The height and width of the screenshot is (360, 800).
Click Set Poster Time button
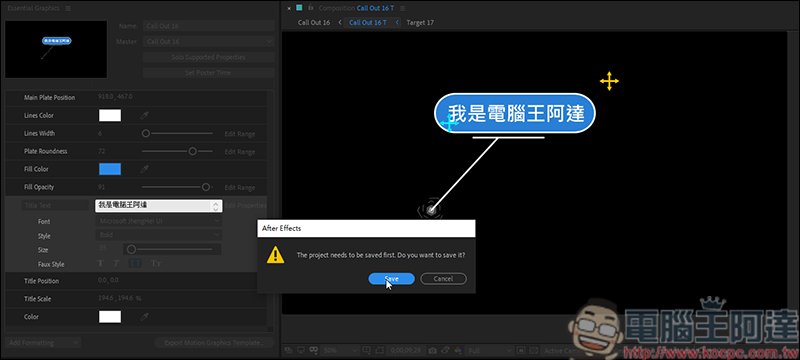click(x=208, y=73)
